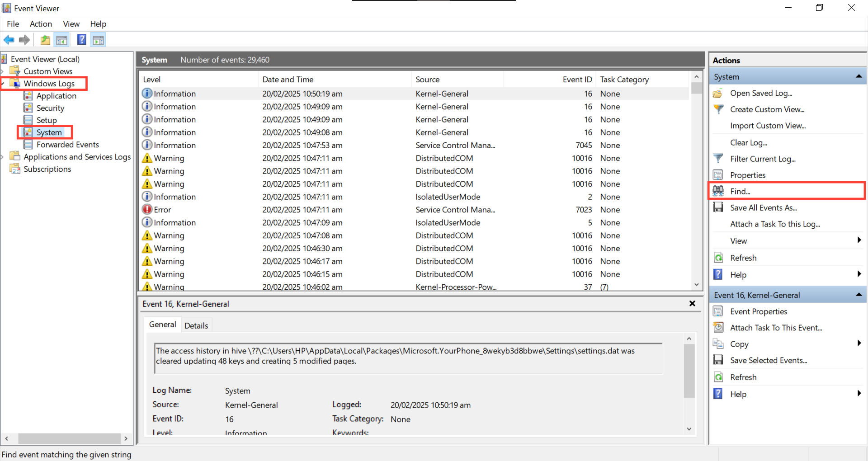The height and width of the screenshot is (461, 868).
Task: Click the Event Viewer (Local) root icon
Action: point(4,59)
